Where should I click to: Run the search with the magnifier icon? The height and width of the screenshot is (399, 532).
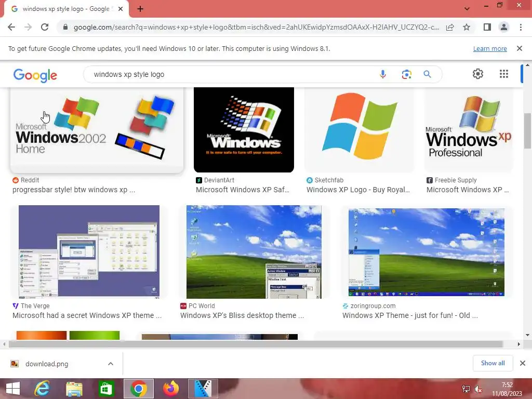pos(427,74)
